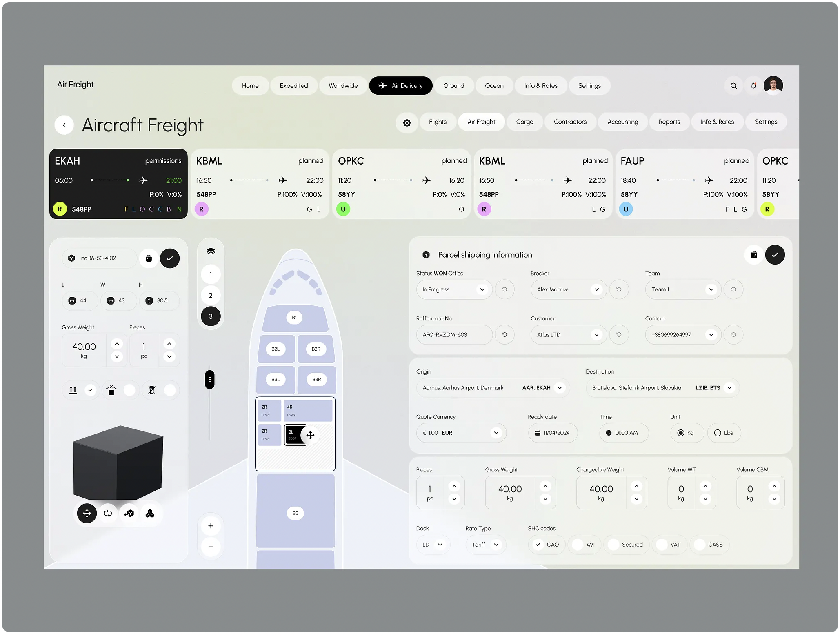This screenshot has width=840, height=636.
Task: Enable the AVI SHC code
Action: pyautogui.click(x=578, y=545)
